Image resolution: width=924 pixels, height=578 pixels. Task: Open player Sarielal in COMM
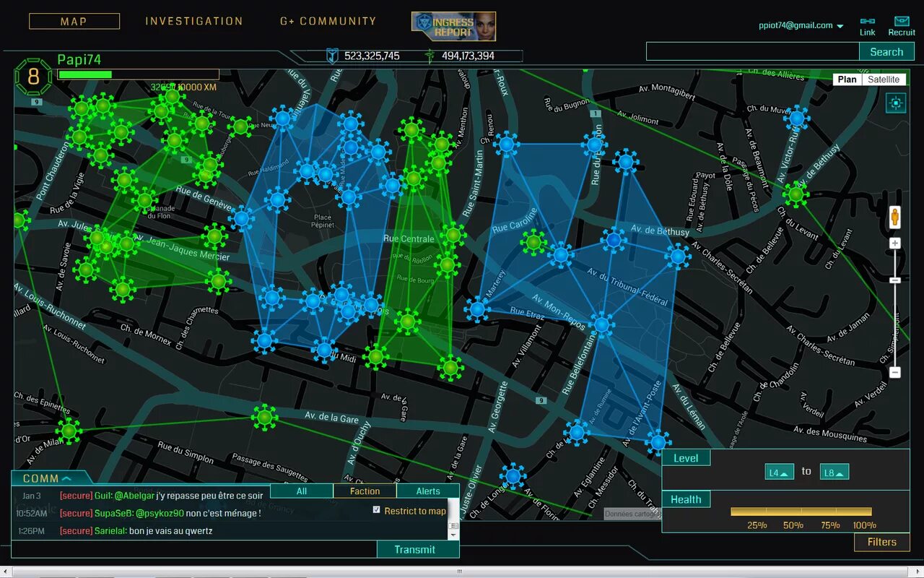(x=110, y=531)
